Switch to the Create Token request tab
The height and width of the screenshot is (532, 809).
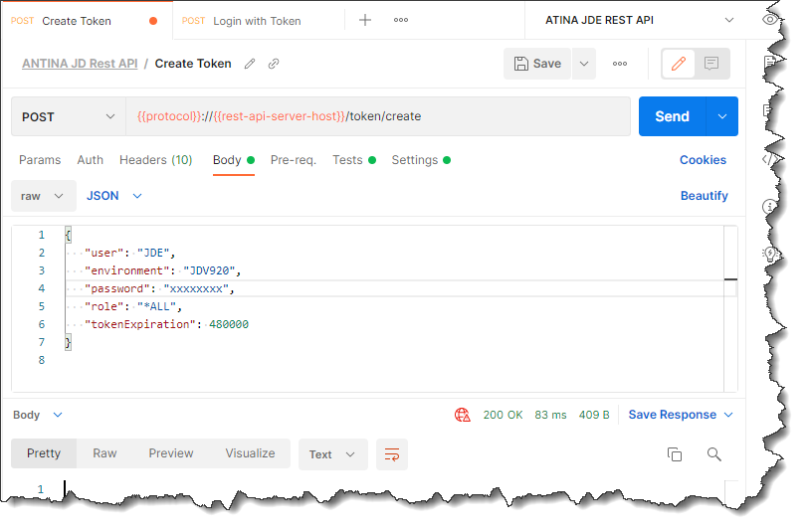click(86, 21)
